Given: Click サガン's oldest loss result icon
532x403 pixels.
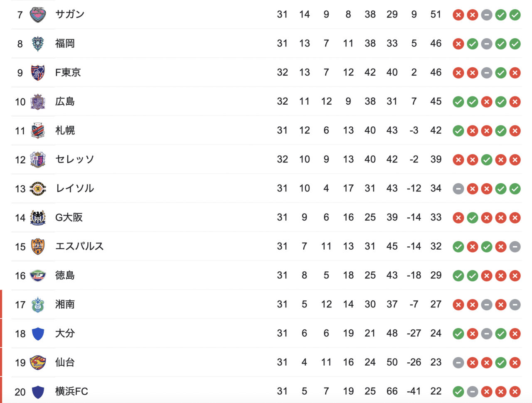Looking at the screenshot, I should point(458,15).
